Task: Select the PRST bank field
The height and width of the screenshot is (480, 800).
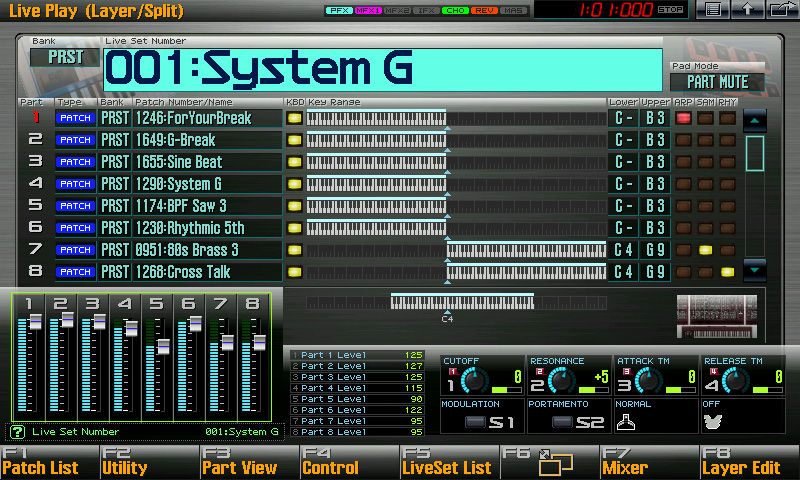Action: tap(65, 57)
